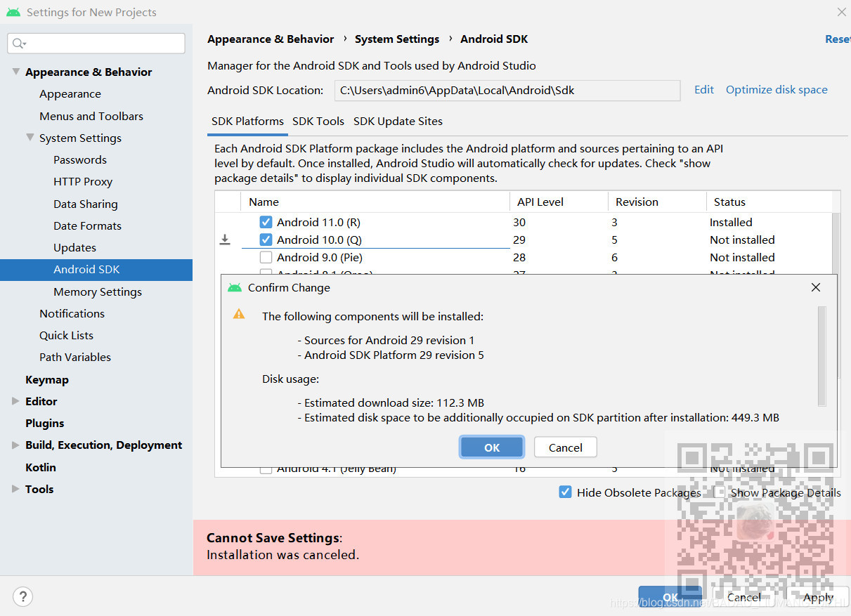851x616 pixels.
Task: Open the Passwords settings page
Action: coord(80,159)
